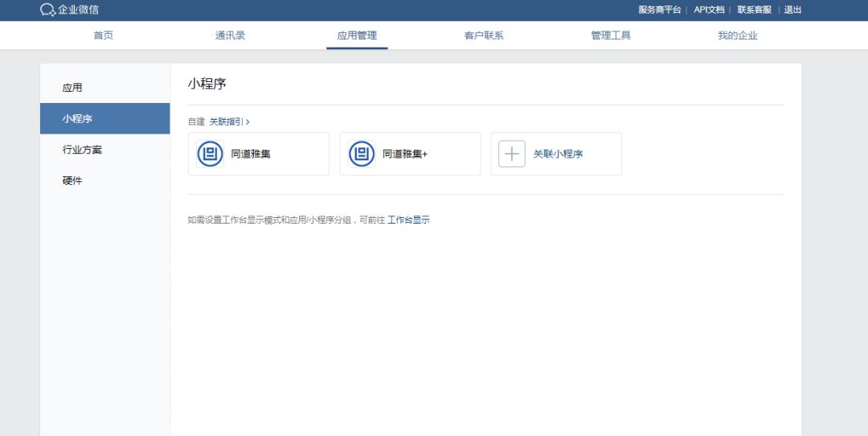
Task: Select 应用 in the sidebar
Action: [104, 88]
